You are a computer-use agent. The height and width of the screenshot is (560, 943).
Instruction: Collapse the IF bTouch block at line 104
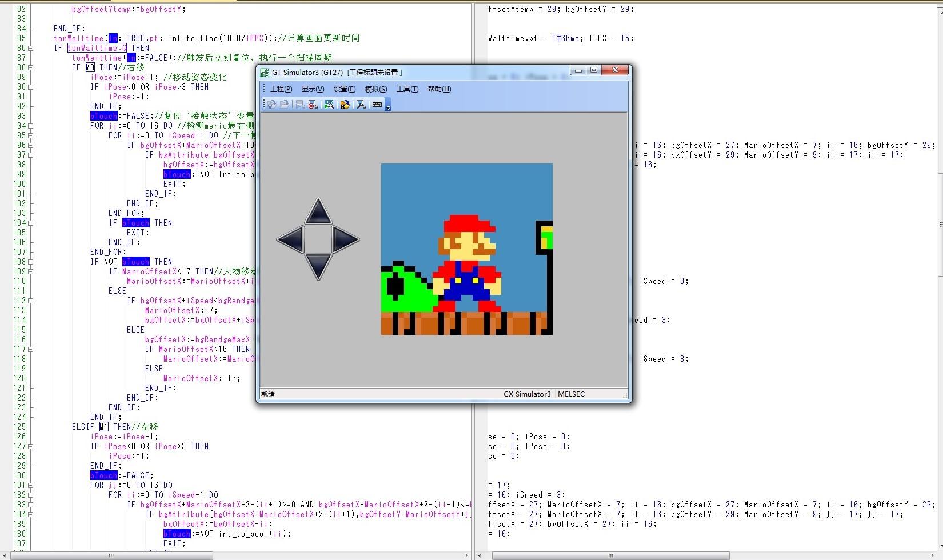click(30, 223)
